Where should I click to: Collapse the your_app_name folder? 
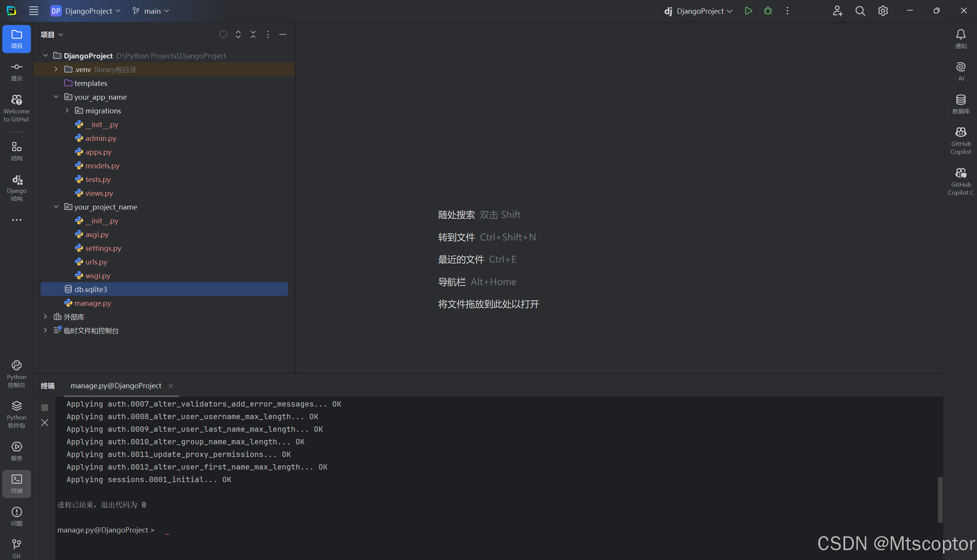[56, 97]
